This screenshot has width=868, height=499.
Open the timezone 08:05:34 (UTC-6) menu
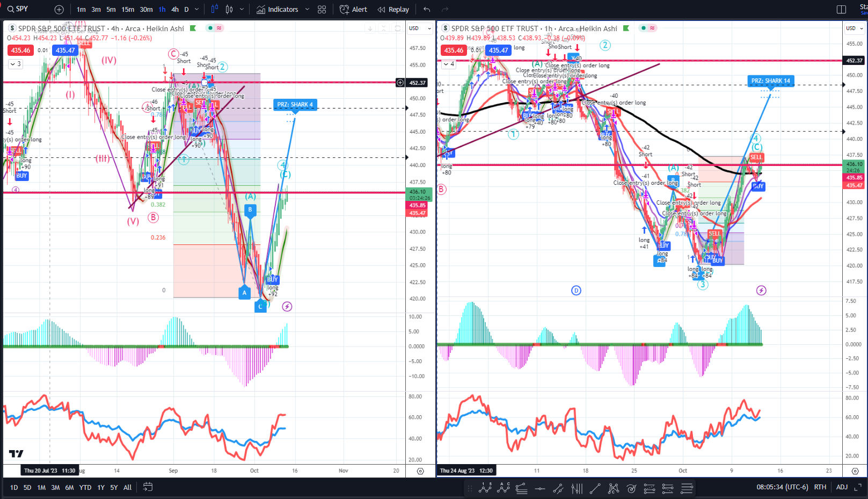point(782,487)
